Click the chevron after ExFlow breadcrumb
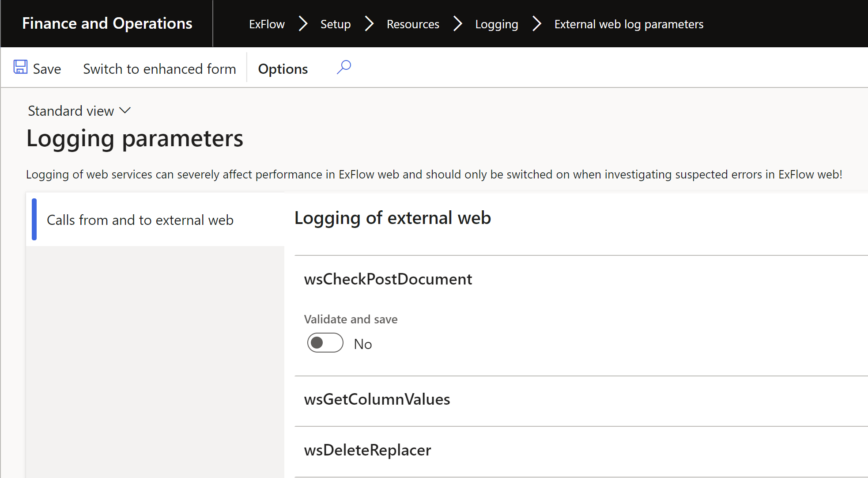868x478 pixels. click(x=303, y=24)
